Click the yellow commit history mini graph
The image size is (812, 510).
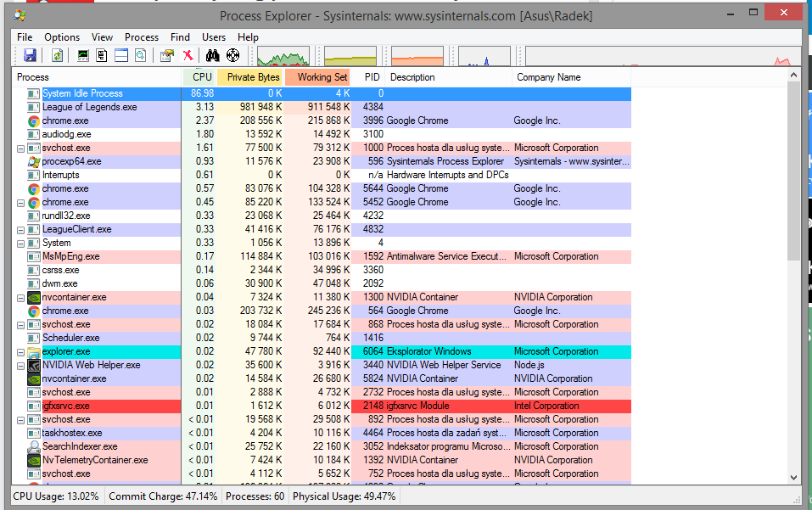(350, 56)
